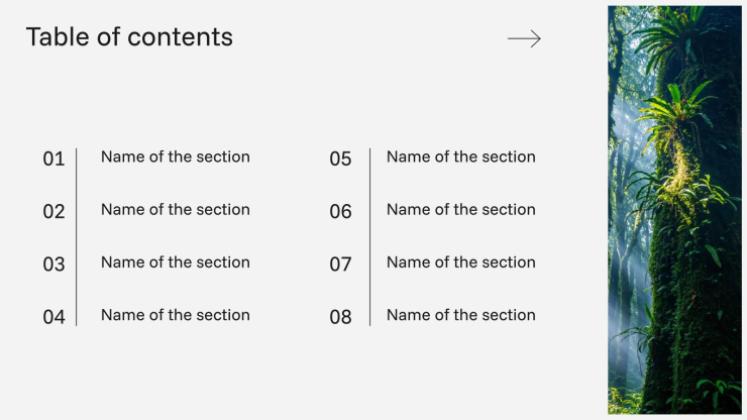
Task: Select 'Name of the section' beside 04
Action: tap(175, 315)
